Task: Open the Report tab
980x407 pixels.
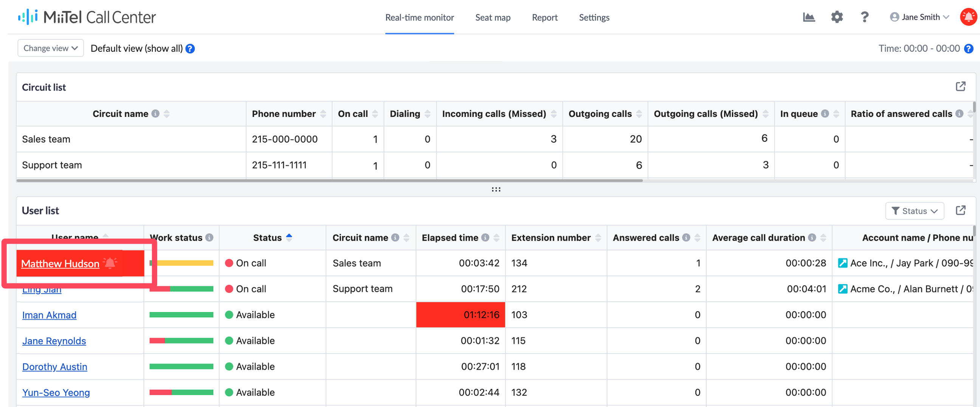Action: point(544,17)
